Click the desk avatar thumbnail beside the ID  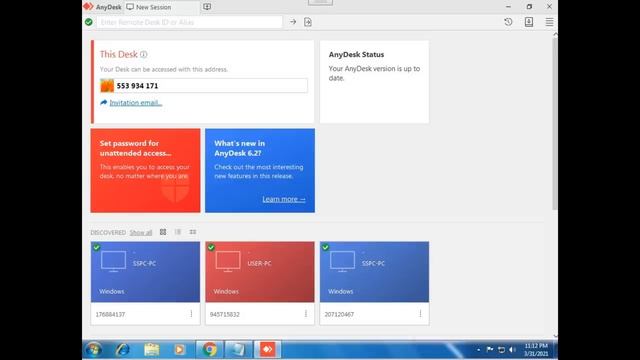pos(107,86)
